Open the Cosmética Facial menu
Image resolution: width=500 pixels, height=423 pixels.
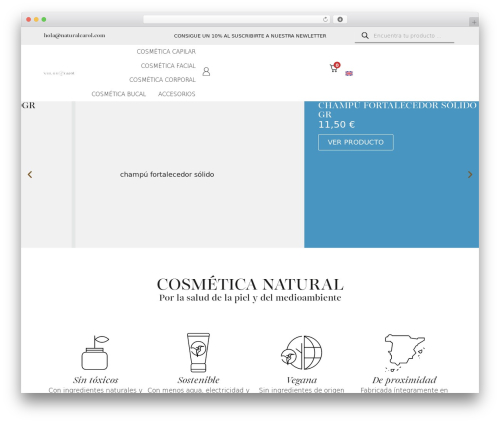coord(168,66)
